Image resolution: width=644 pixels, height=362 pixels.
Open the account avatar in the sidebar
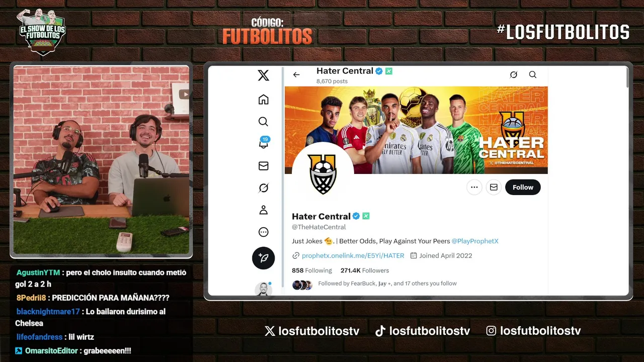click(x=263, y=289)
